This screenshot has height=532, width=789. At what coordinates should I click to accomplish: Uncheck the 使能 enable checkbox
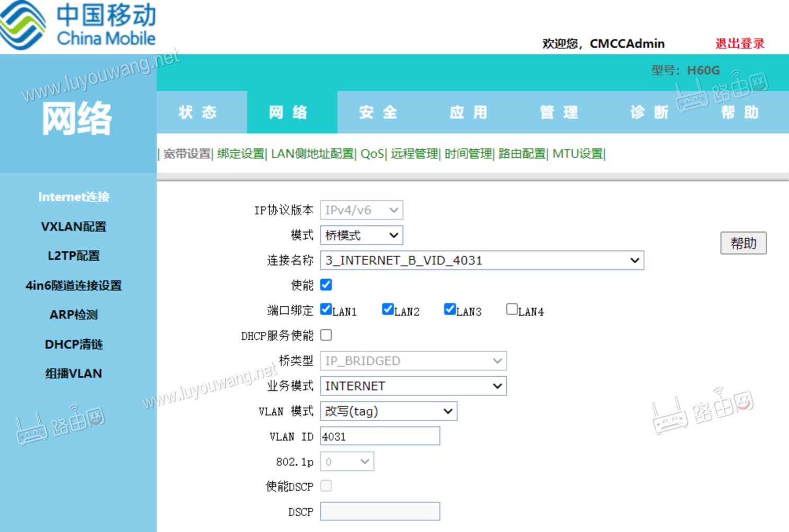[326, 285]
